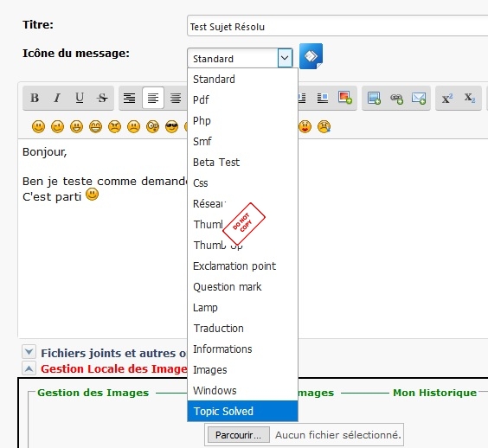Screen dimensions: 488x448
Task: Toggle bold text formatting
Action: coord(35,98)
